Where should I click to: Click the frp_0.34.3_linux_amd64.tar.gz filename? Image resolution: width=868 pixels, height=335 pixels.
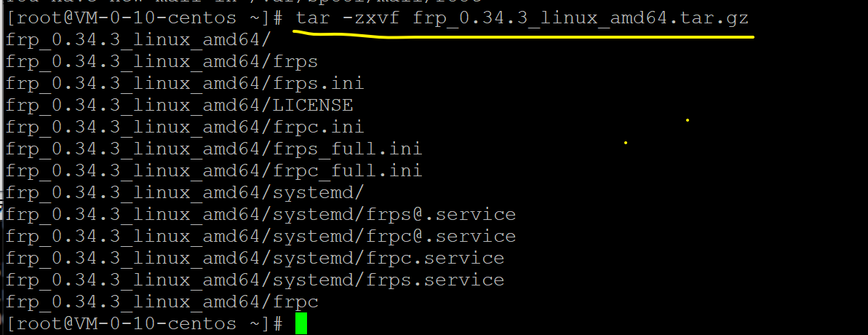click(581, 18)
